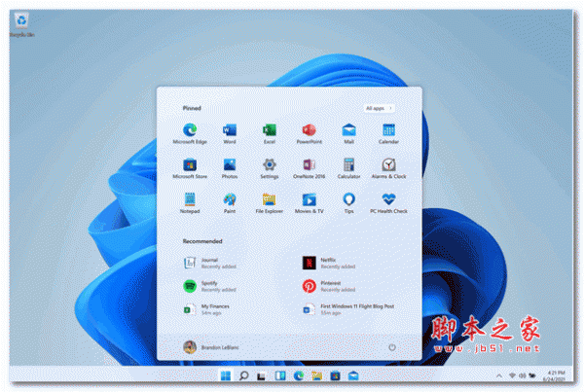The image size is (584, 392).
Task: Open Microsoft Edge from pinned apps
Action: pos(190,131)
